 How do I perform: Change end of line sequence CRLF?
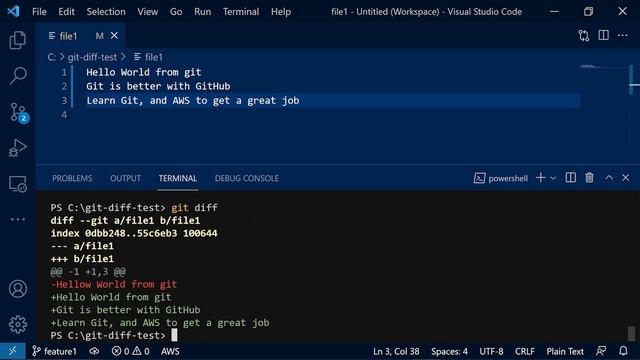point(524,351)
